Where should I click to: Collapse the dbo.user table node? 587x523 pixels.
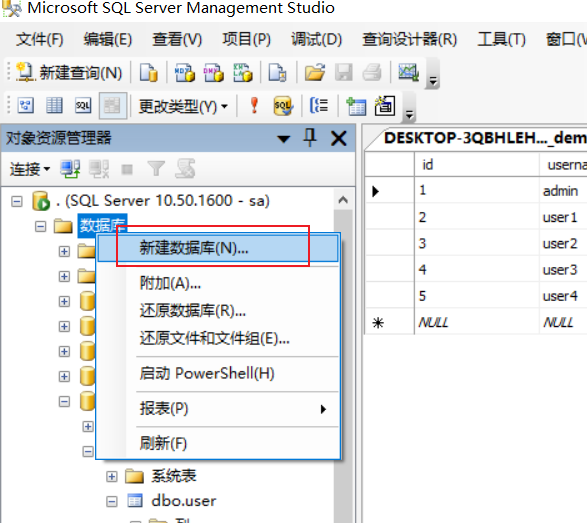pos(111,502)
